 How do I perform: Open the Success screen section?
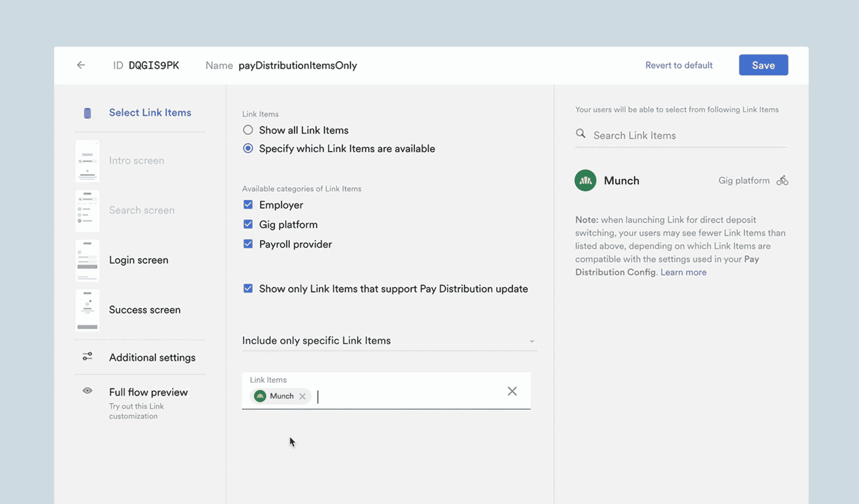point(145,310)
